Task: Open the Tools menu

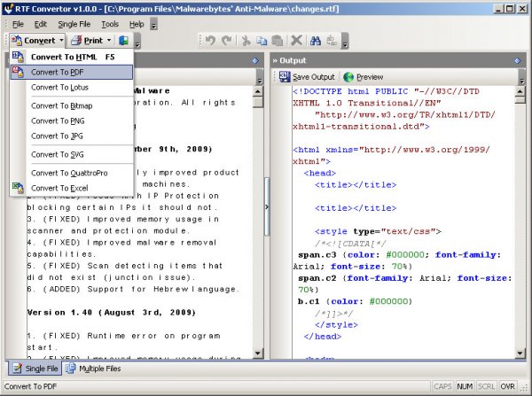Action: [x=109, y=23]
